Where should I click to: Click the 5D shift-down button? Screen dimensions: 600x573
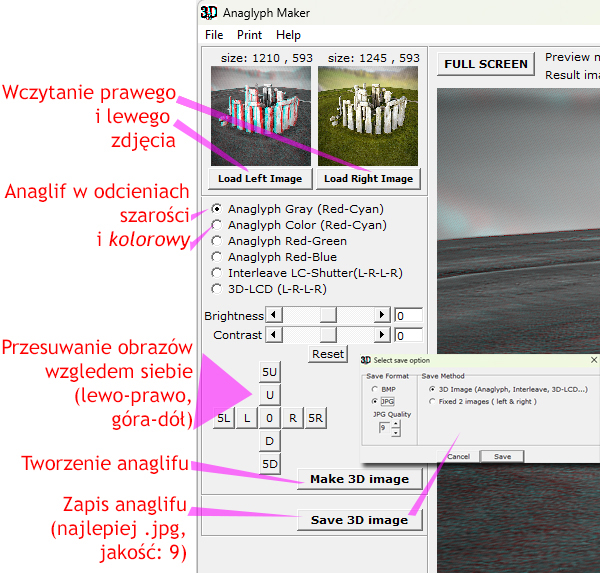point(269,464)
